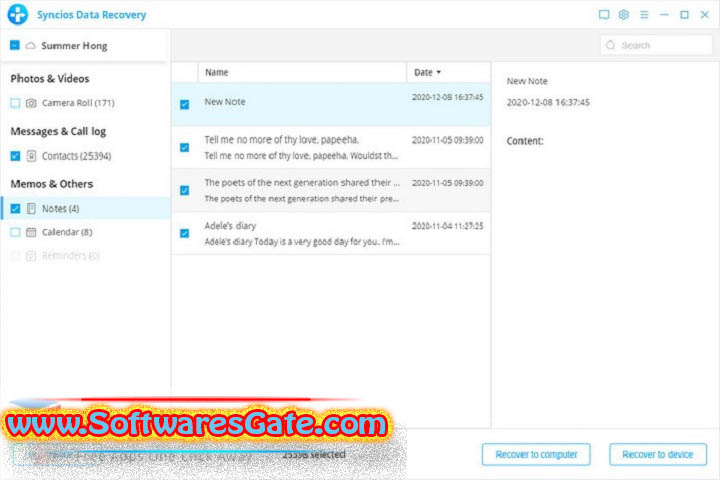
Task: Focus the Search input field
Action: 656,45
